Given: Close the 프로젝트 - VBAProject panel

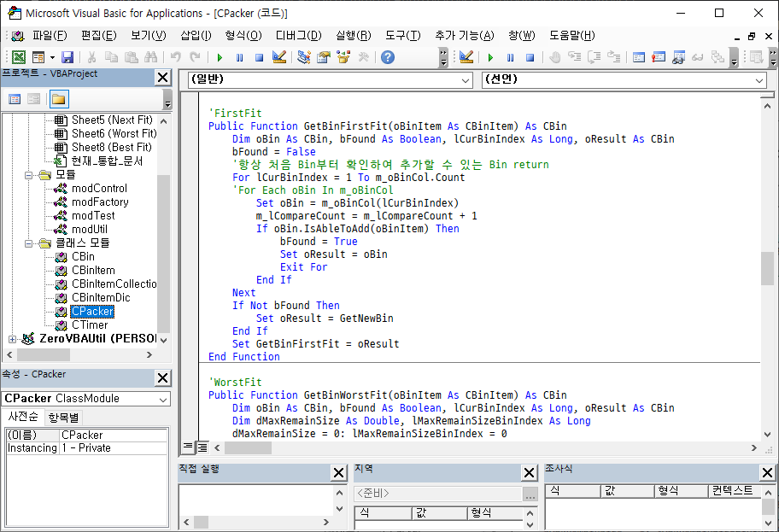Looking at the screenshot, I should (x=162, y=78).
